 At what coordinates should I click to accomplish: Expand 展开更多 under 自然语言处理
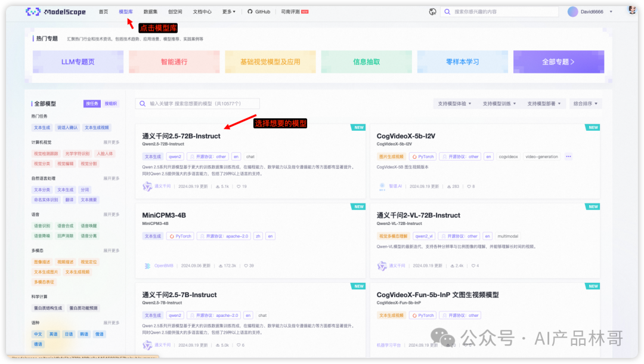(x=112, y=178)
